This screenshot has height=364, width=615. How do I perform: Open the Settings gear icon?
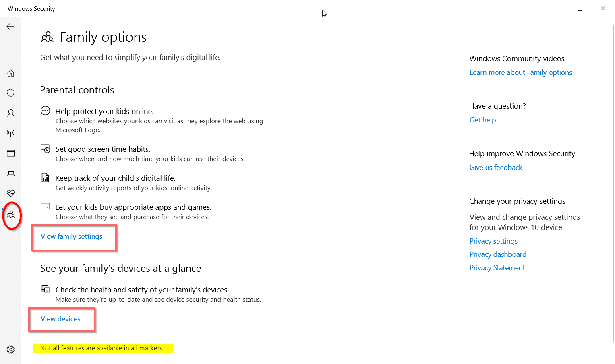pos(11,350)
